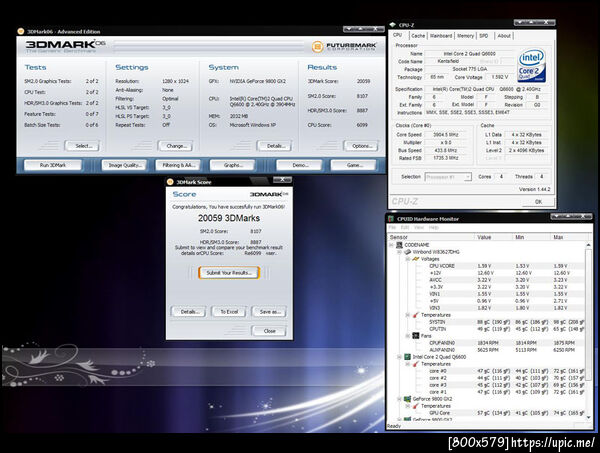
Task: Click Submit Your Results button
Action: [x=229, y=273]
